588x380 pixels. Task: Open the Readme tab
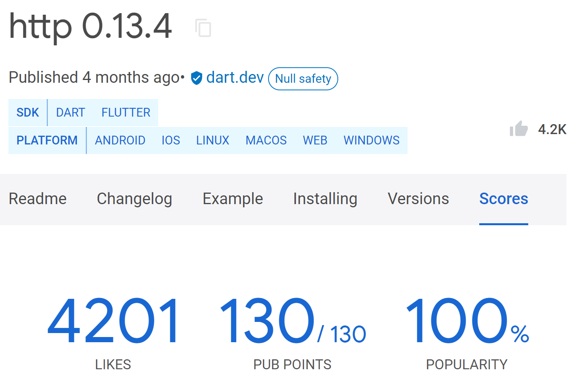tap(38, 199)
